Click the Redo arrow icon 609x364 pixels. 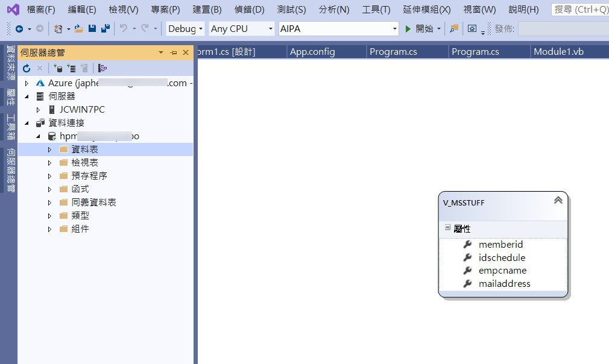click(x=145, y=28)
